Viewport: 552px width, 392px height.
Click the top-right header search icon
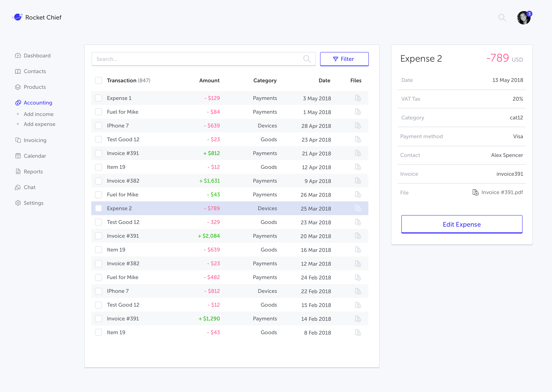pyautogui.click(x=502, y=17)
